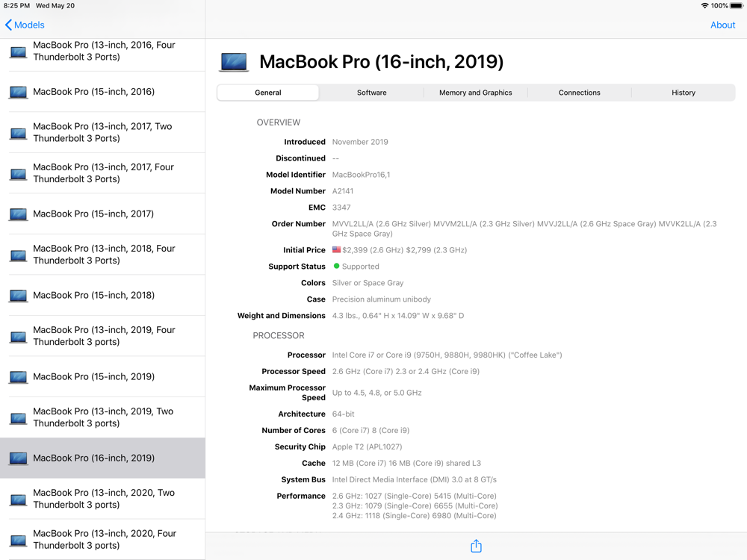The width and height of the screenshot is (747, 560).
Task: Switch to the Software tab
Action: [371, 93]
